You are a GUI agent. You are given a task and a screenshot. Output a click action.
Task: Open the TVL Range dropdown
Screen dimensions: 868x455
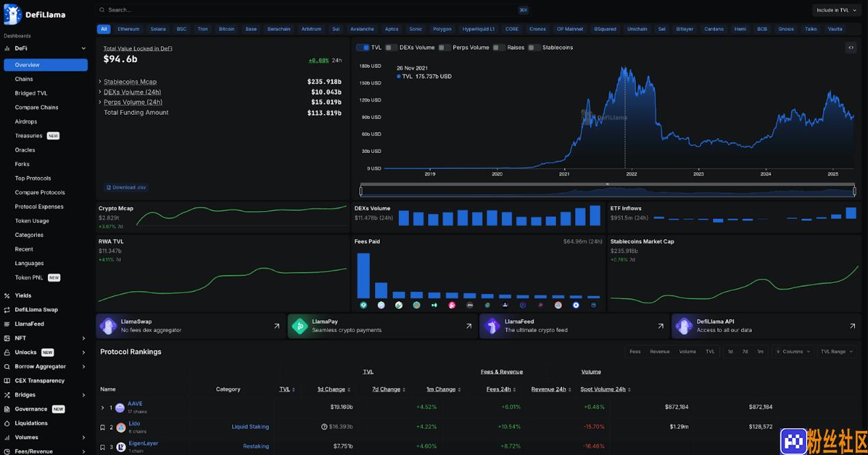point(837,351)
